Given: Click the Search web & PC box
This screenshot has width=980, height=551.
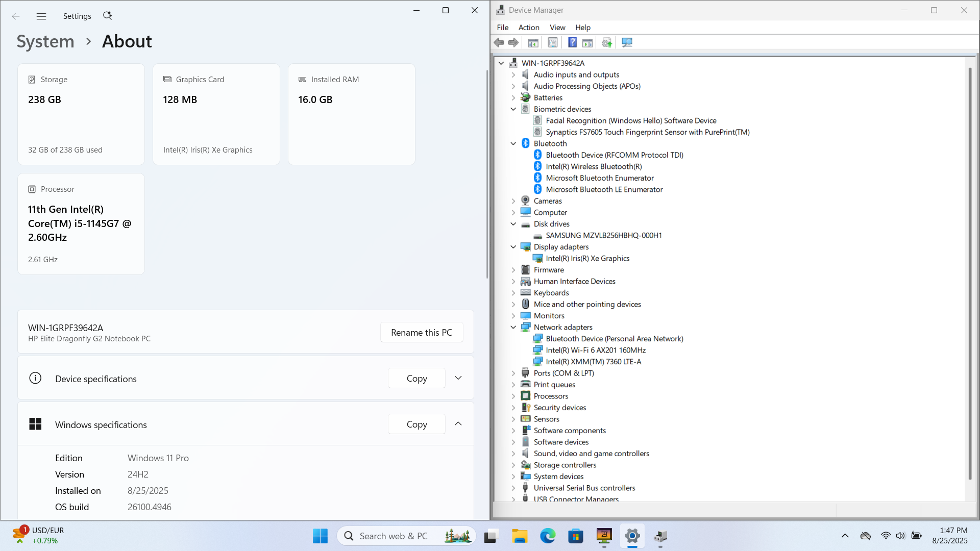Looking at the screenshot, I should [x=406, y=536].
